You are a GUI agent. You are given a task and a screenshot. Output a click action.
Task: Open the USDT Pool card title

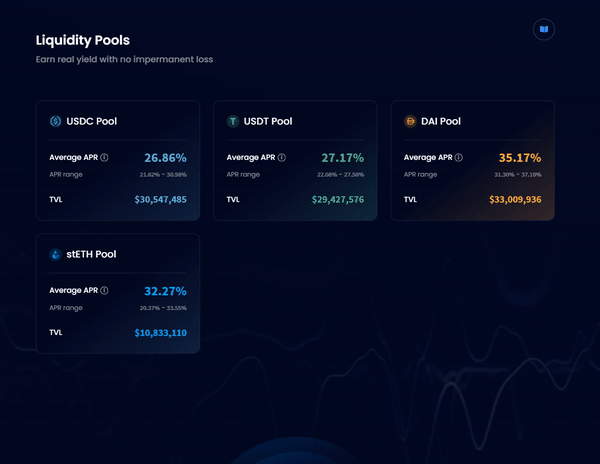point(268,121)
